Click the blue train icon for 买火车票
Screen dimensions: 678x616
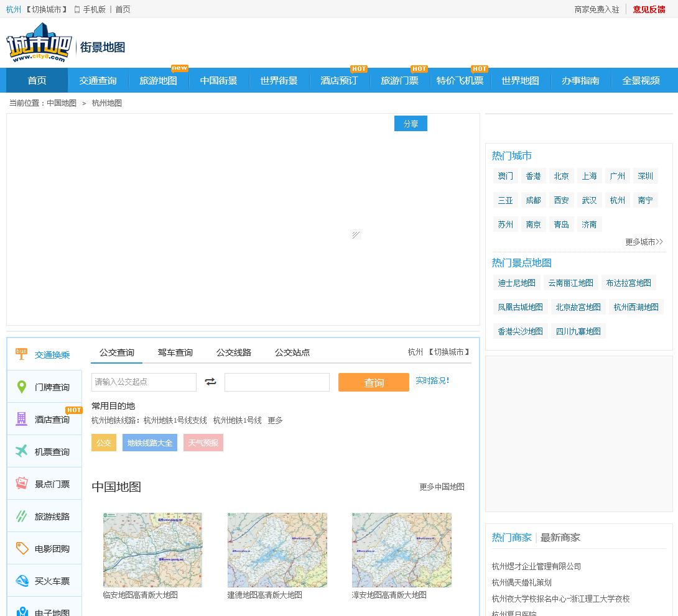click(x=22, y=581)
